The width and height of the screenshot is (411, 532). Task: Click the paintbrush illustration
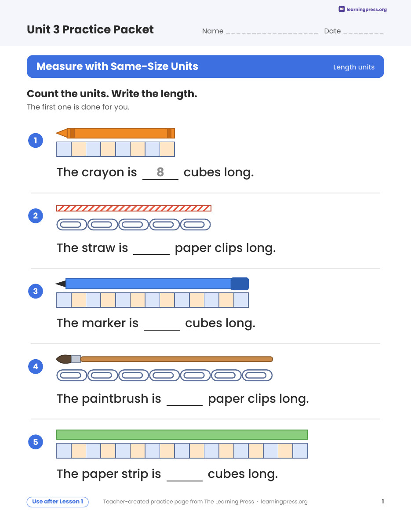pyautogui.click(x=164, y=359)
